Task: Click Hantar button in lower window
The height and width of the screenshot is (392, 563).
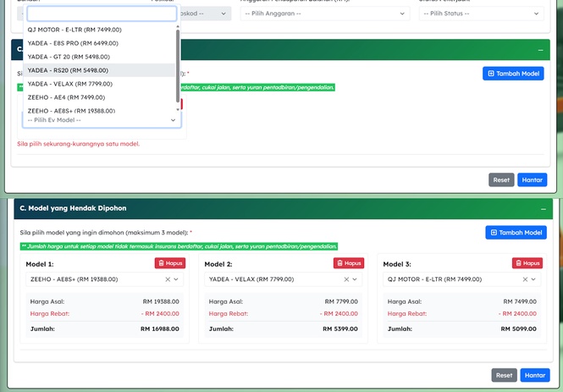Action: [535, 375]
